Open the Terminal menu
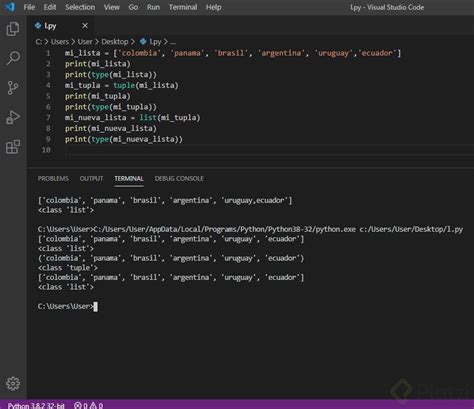Image resolution: width=474 pixels, height=409 pixels. [183, 7]
